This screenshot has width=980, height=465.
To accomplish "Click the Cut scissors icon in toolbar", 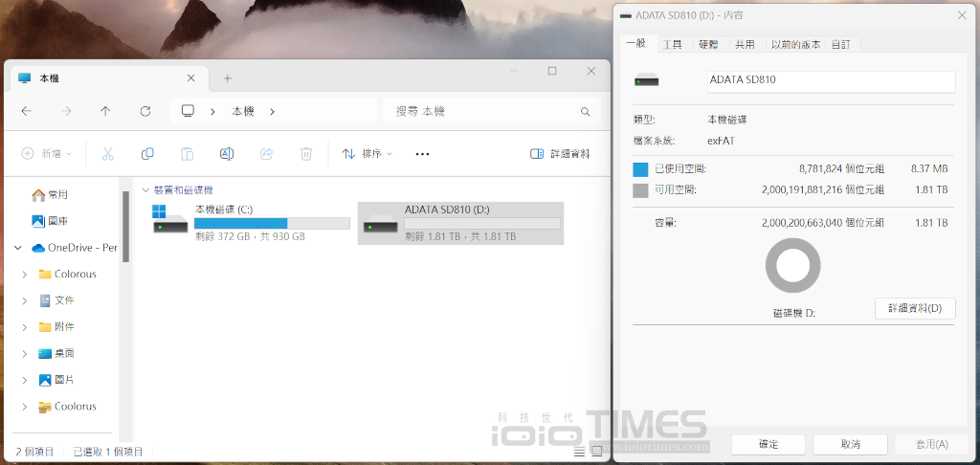I will pyautogui.click(x=108, y=153).
